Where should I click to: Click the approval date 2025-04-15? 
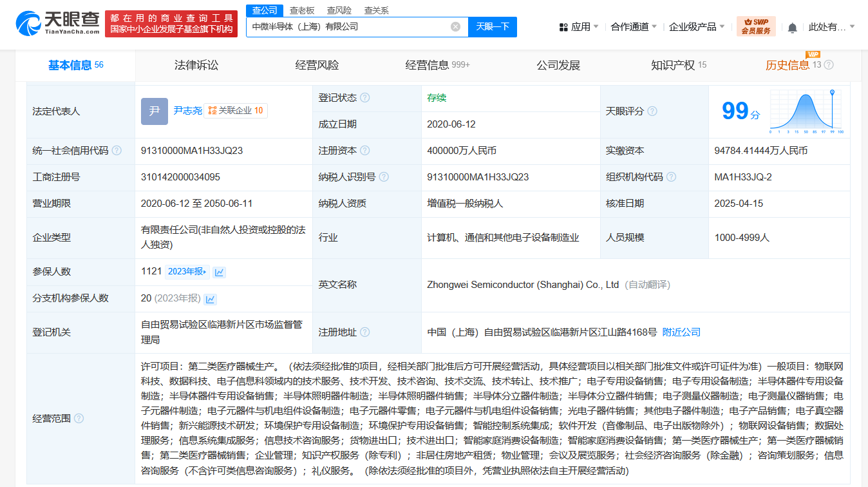[739, 204]
